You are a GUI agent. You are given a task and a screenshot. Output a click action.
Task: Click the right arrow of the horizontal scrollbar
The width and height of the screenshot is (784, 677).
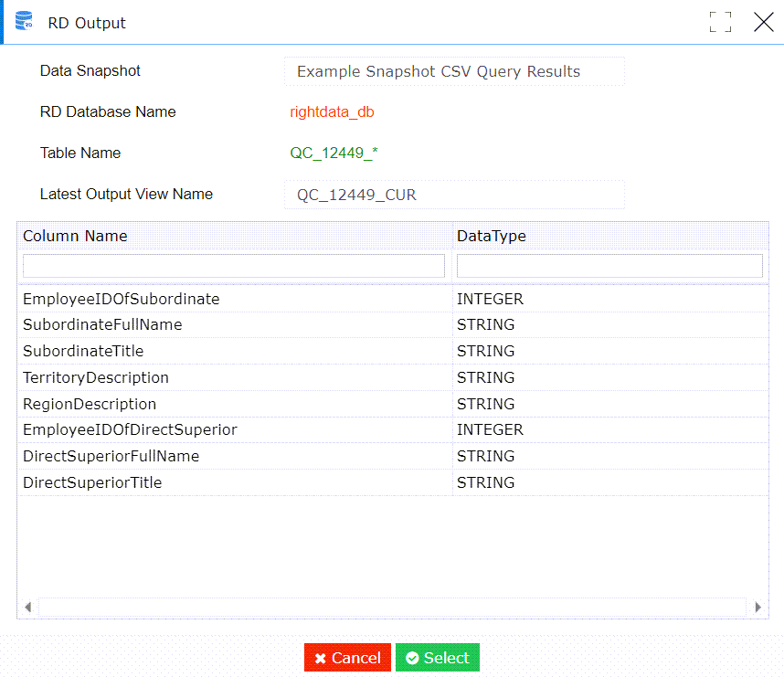758,607
